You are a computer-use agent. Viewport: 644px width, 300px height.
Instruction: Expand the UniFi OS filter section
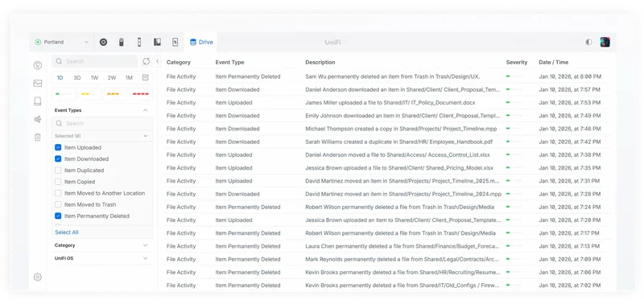(101, 258)
